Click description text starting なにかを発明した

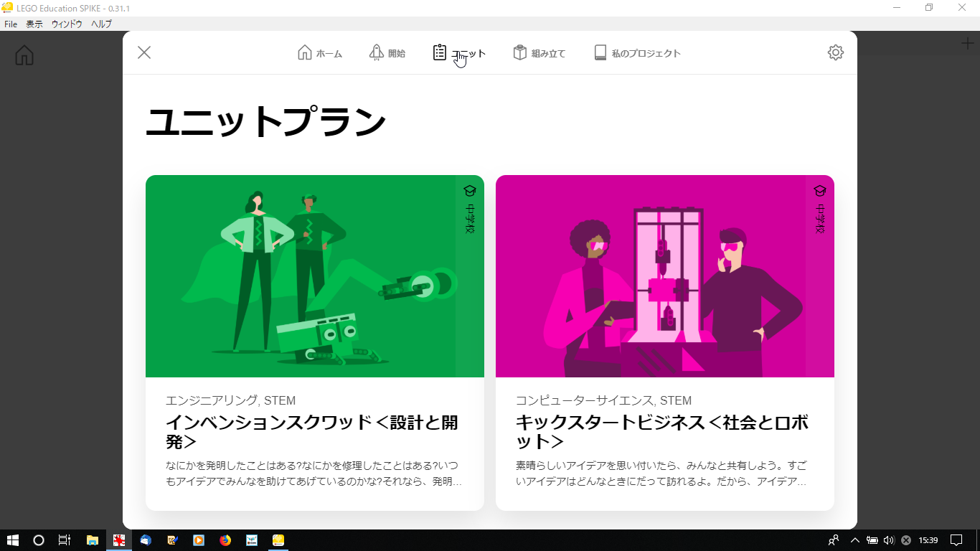314,474
